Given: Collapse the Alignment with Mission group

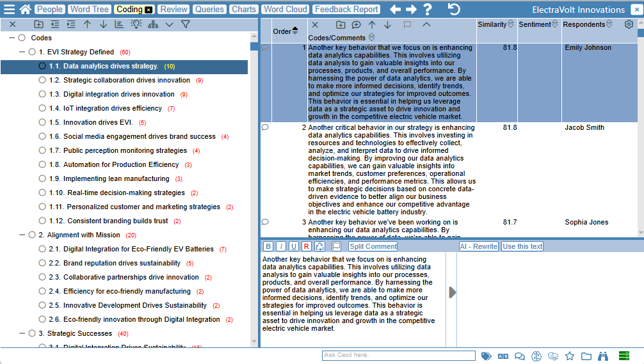Looking at the screenshot, I should tap(22, 235).
